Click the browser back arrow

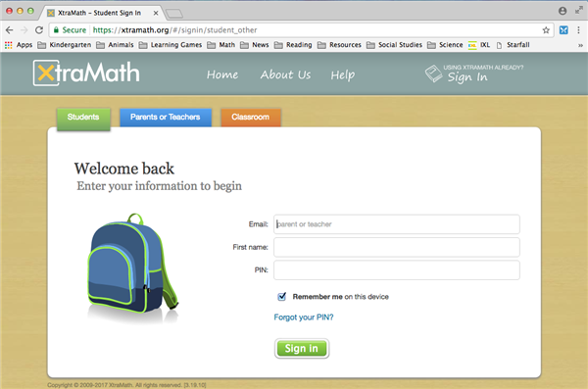10,30
